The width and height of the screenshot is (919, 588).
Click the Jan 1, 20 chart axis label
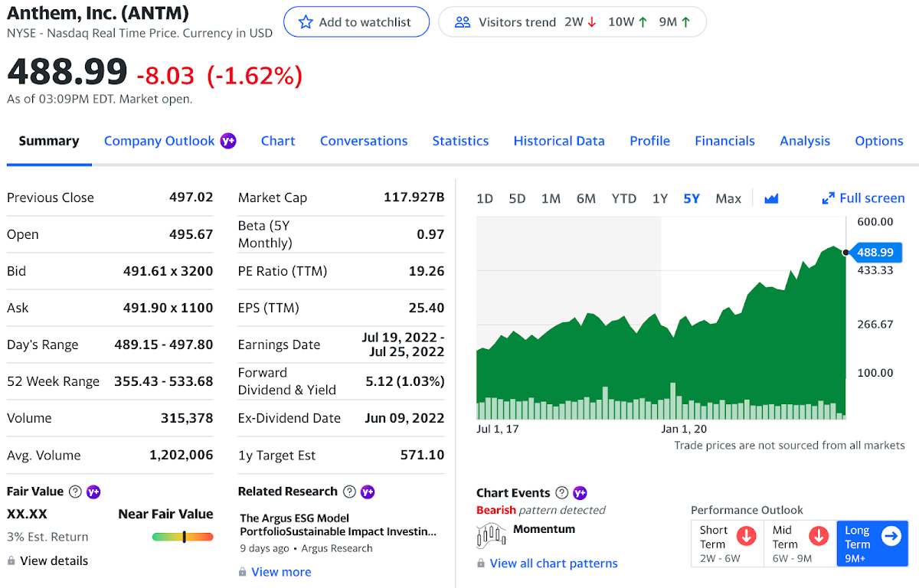[684, 429]
